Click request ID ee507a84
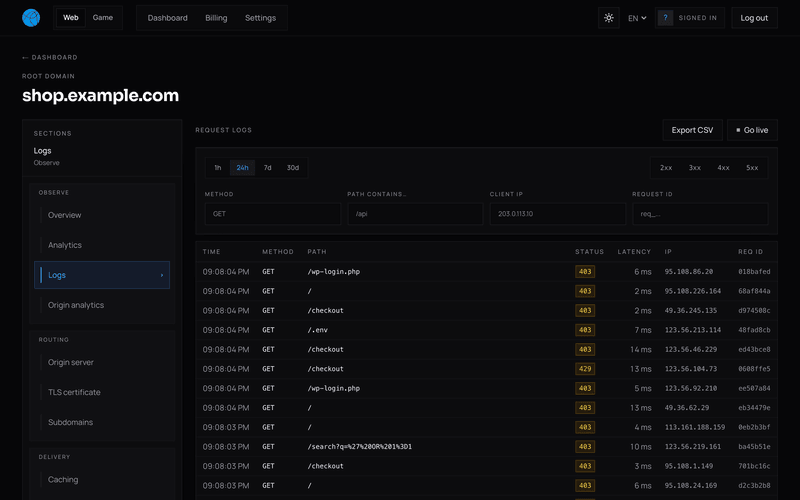800x500 pixels. [x=754, y=388]
